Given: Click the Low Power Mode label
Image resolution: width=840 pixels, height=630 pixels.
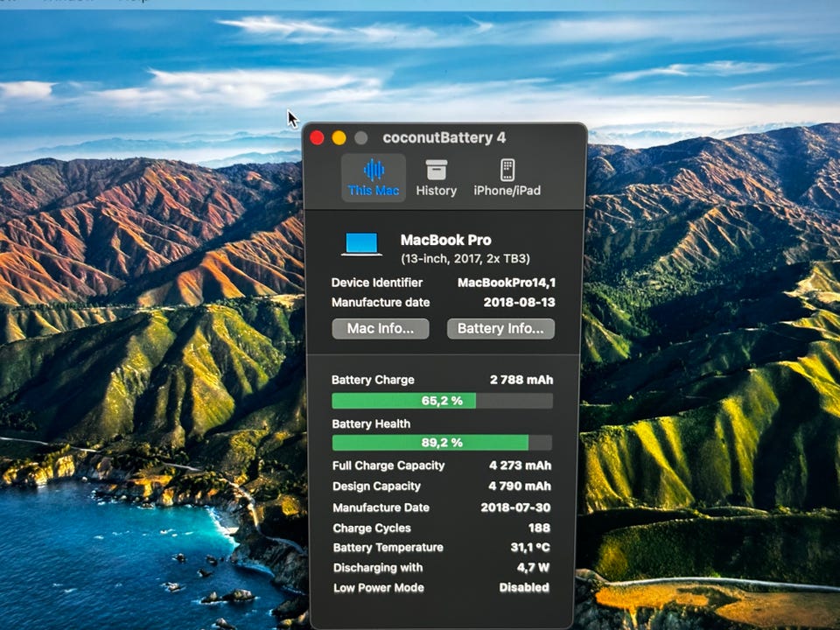Looking at the screenshot, I should coord(378,588).
